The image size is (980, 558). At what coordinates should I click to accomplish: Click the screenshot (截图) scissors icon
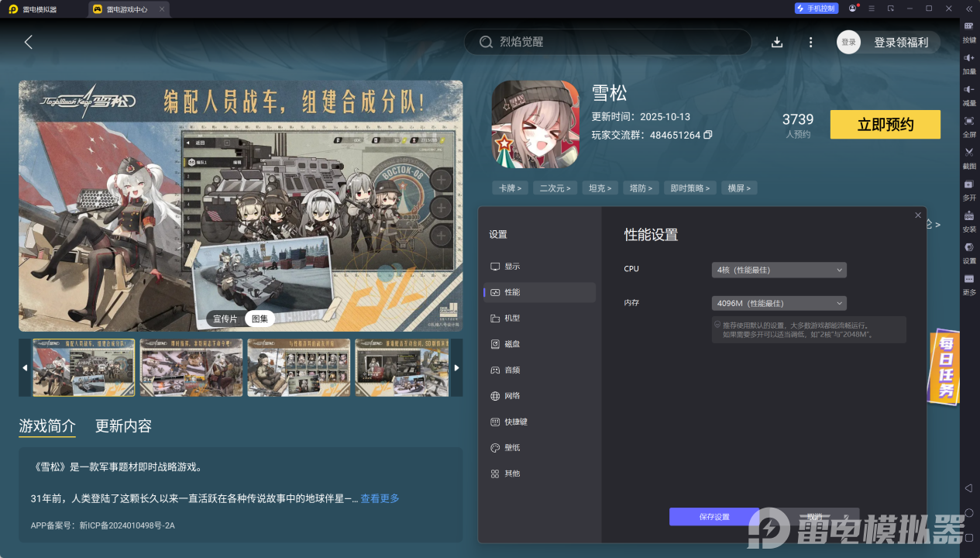pyautogui.click(x=969, y=153)
